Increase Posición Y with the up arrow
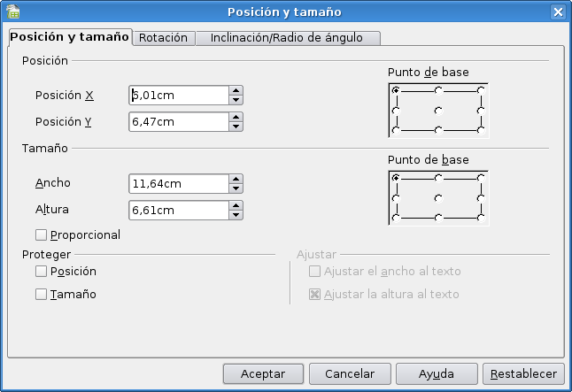 point(236,116)
